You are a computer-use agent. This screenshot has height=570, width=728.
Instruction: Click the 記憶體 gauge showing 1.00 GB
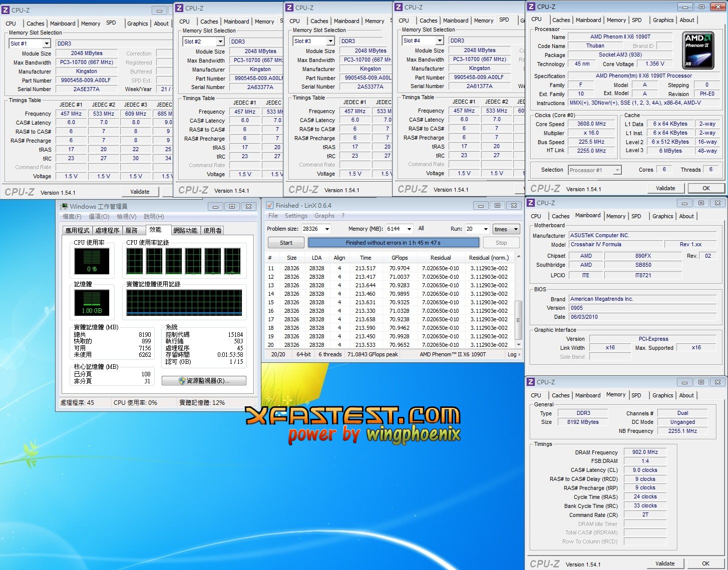click(92, 303)
